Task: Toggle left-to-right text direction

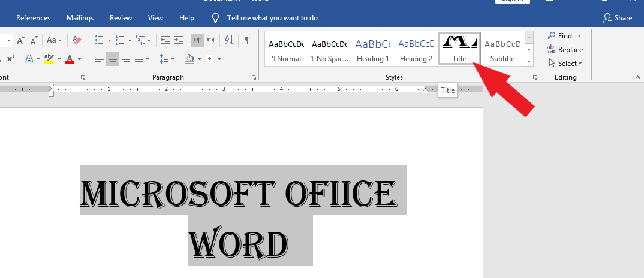Action: click(x=197, y=40)
